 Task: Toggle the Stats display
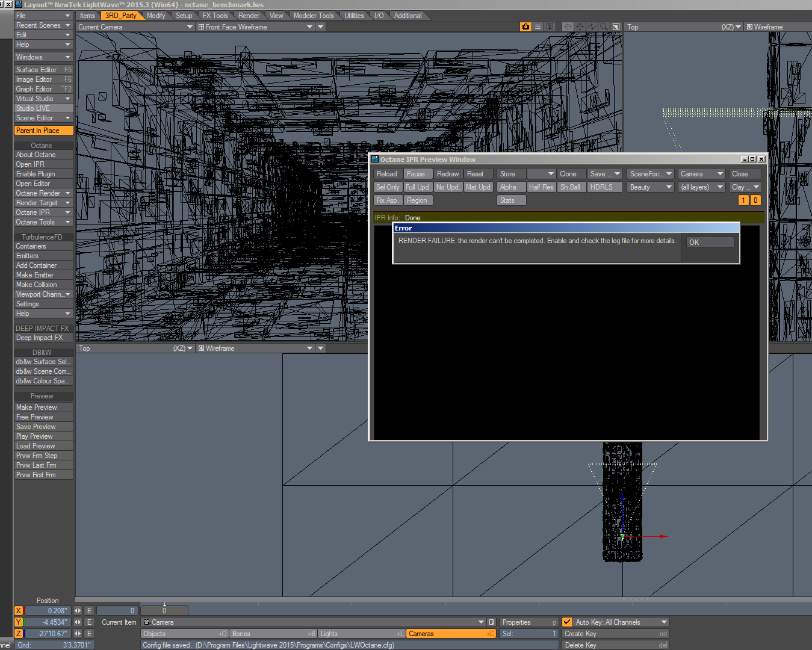coord(512,200)
